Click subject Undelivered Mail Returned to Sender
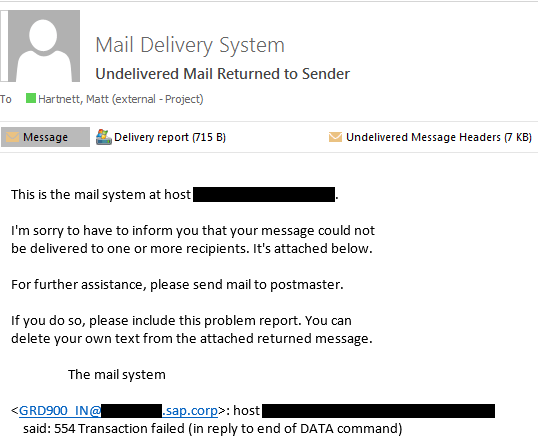This screenshot has width=538, height=447. pos(222,74)
